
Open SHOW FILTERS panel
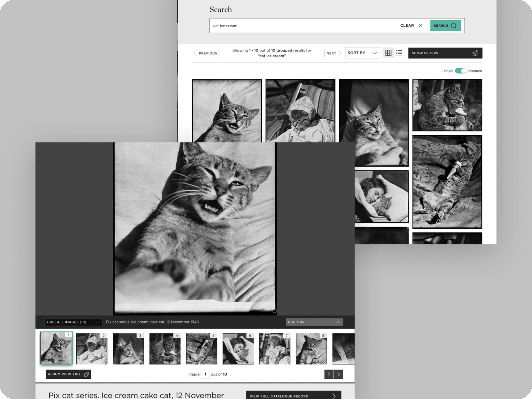[445, 53]
